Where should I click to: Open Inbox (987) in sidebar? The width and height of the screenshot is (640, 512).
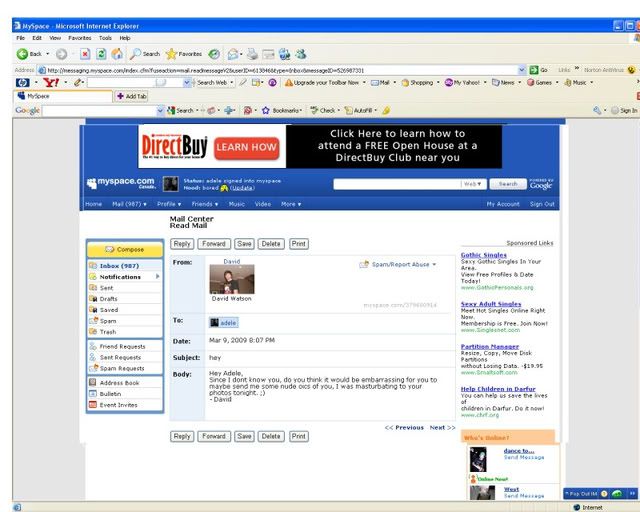point(125,266)
